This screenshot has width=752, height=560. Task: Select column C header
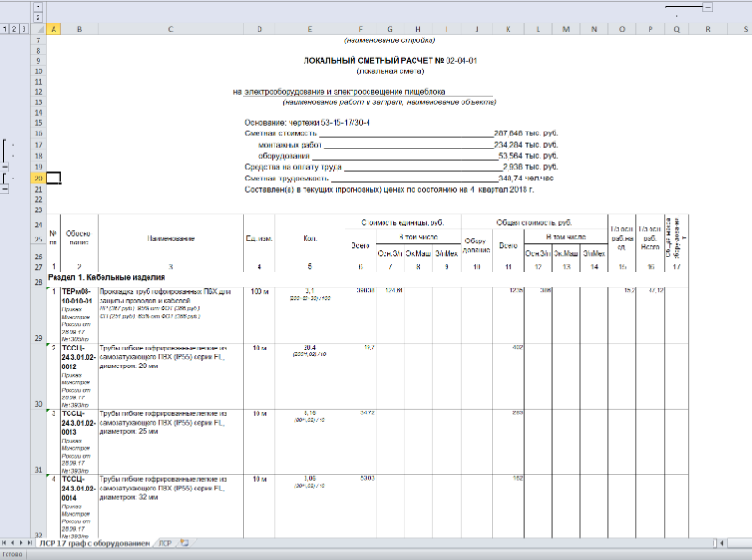[171, 29]
